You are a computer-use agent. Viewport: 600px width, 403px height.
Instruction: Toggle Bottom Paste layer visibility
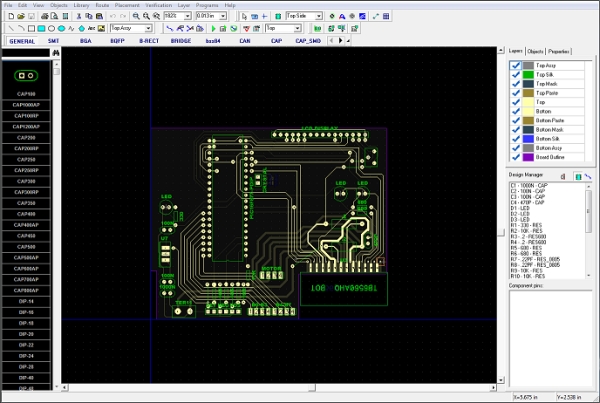coord(515,121)
